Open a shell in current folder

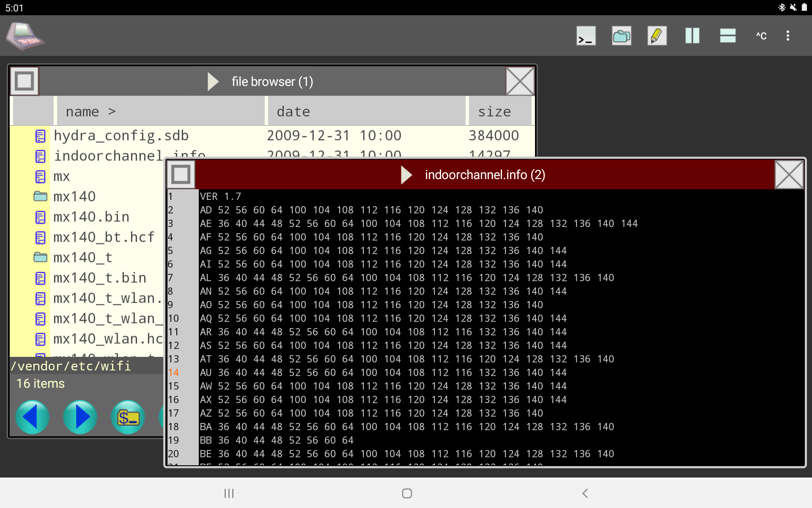tap(128, 417)
